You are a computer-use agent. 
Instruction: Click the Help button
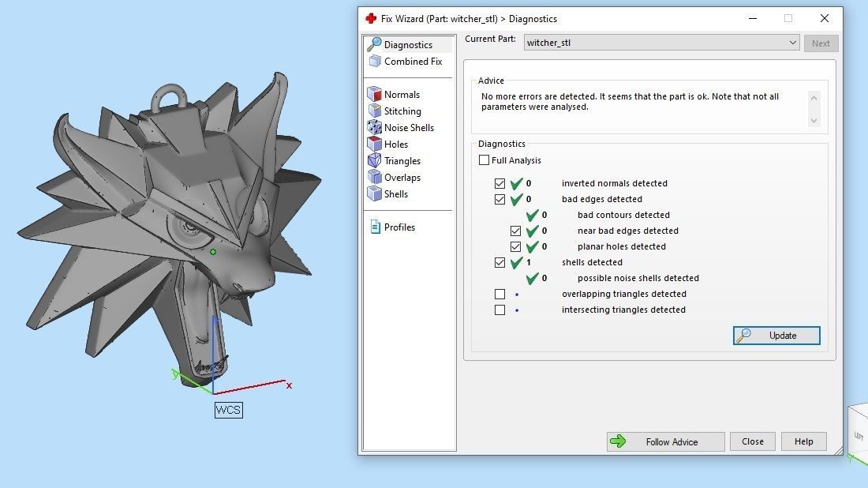pyautogui.click(x=804, y=441)
